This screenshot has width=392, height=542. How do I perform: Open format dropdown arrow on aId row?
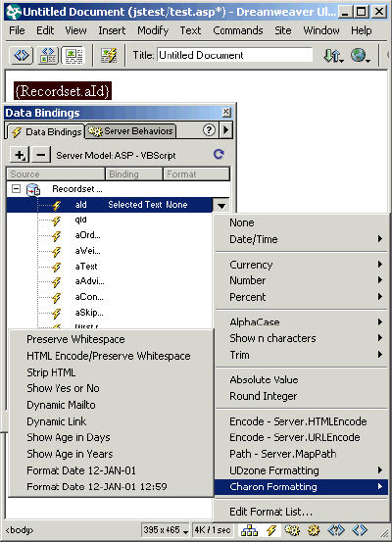tap(221, 205)
